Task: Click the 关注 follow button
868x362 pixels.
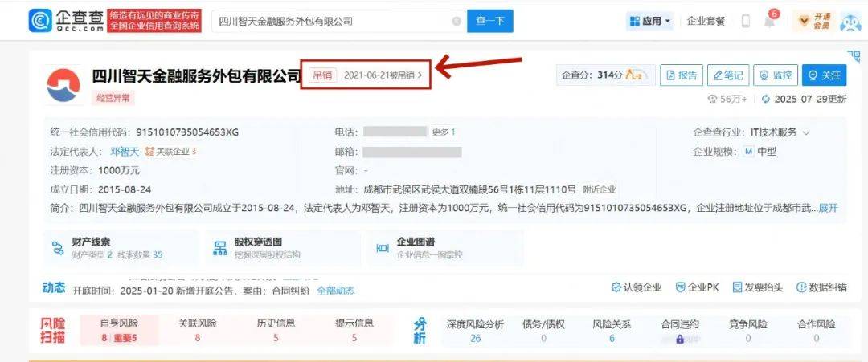Action: (x=824, y=75)
